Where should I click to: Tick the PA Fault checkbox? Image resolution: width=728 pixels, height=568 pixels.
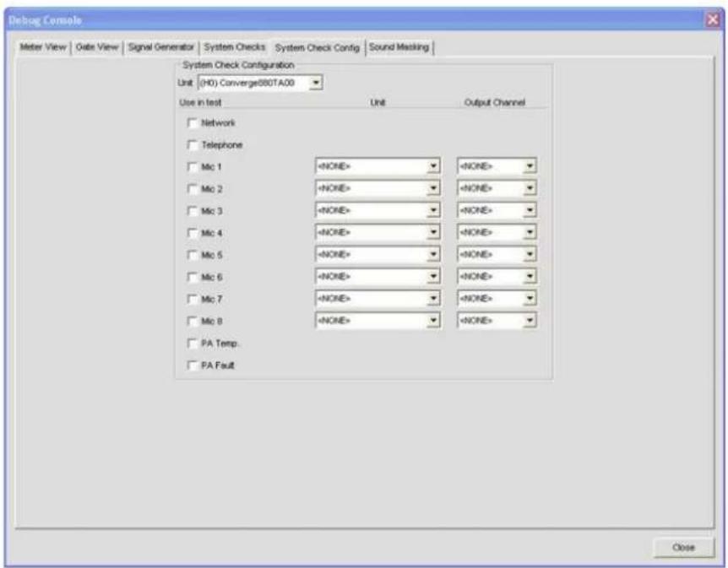click(192, 365)
